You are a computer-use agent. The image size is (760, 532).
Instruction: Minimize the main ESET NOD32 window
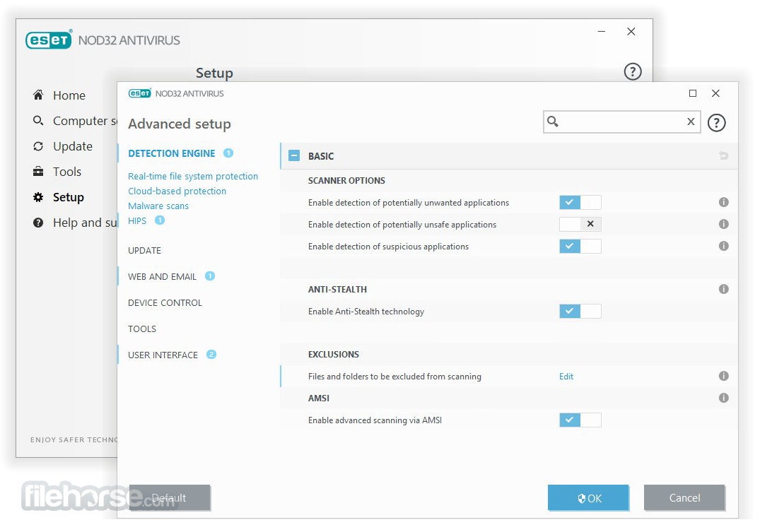pos(602,32)
